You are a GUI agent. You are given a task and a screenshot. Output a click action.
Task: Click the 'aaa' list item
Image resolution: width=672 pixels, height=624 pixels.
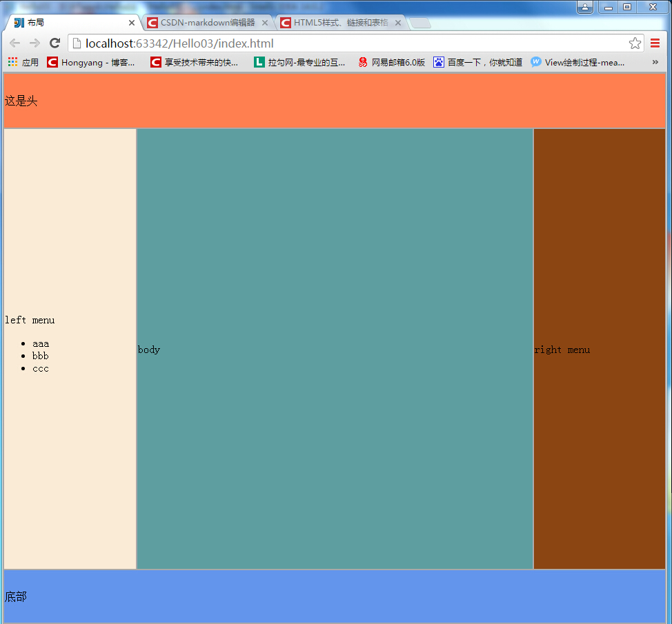pyautogui.click(x=41, y=344)
